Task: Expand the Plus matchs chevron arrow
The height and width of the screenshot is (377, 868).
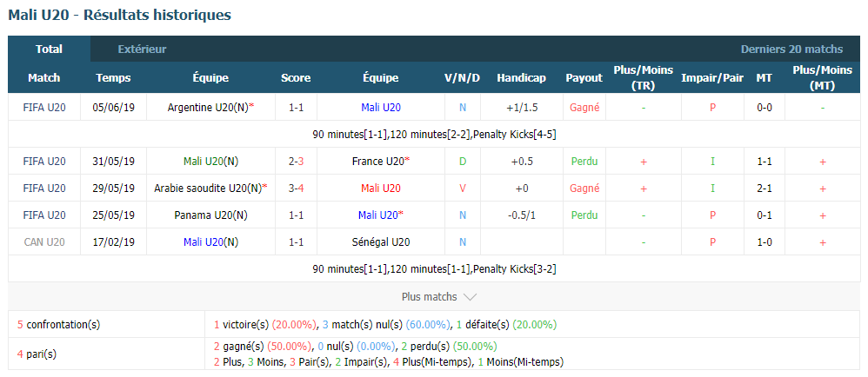Action: click(470, 297)
